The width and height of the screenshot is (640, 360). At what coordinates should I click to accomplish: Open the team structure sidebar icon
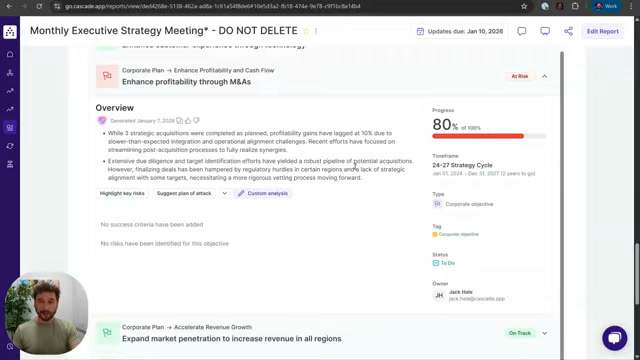(x=10, y=164)
